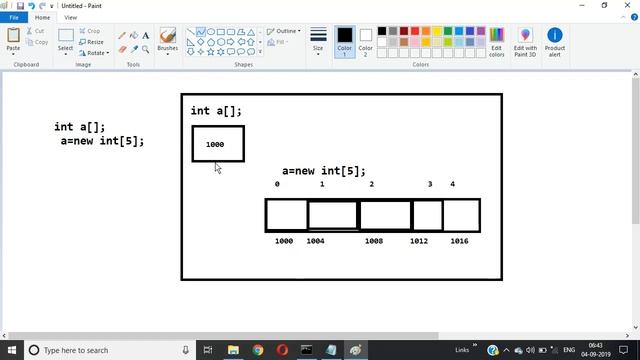Switch to the Home tab
Viewport: 640px width, 360px height.
tap(42, 18)
